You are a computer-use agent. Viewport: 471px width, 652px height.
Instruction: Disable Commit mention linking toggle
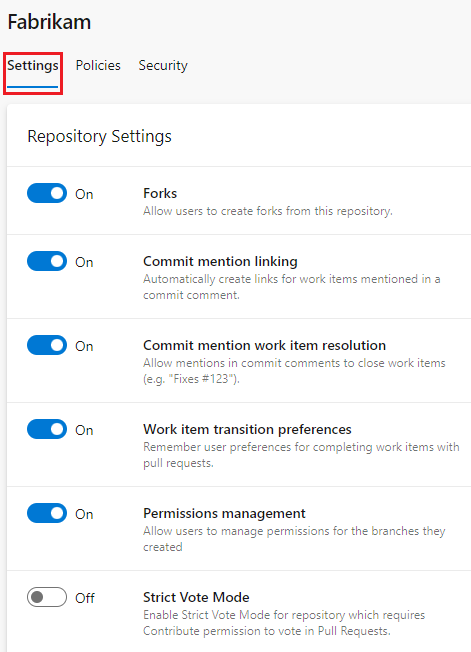click(x=47, y=261)
